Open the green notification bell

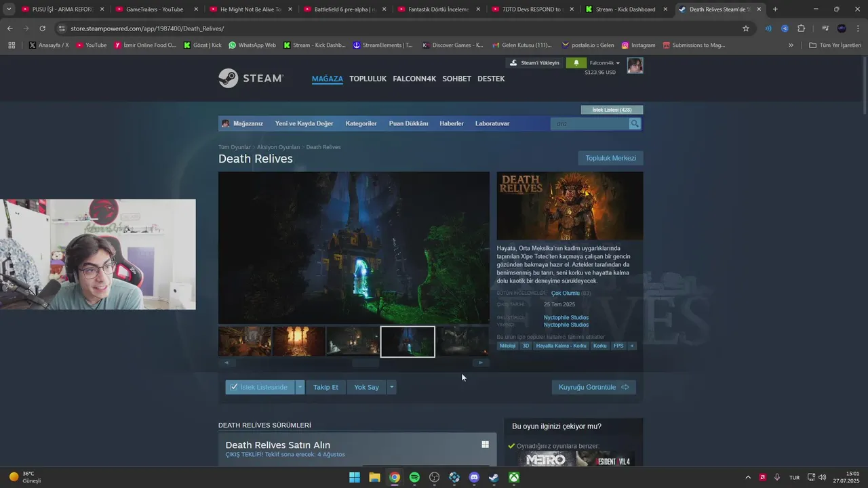tap(576, 63)
